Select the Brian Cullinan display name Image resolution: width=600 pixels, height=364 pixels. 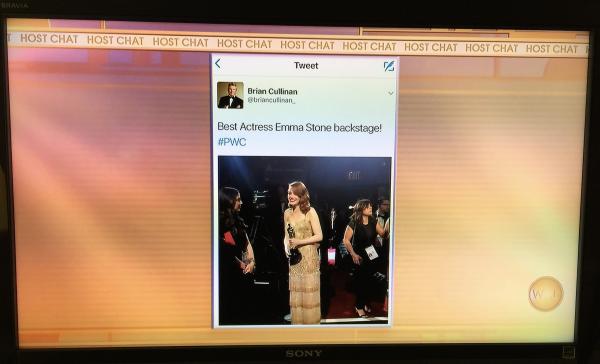pyautogui.click(x=272, y=91)
